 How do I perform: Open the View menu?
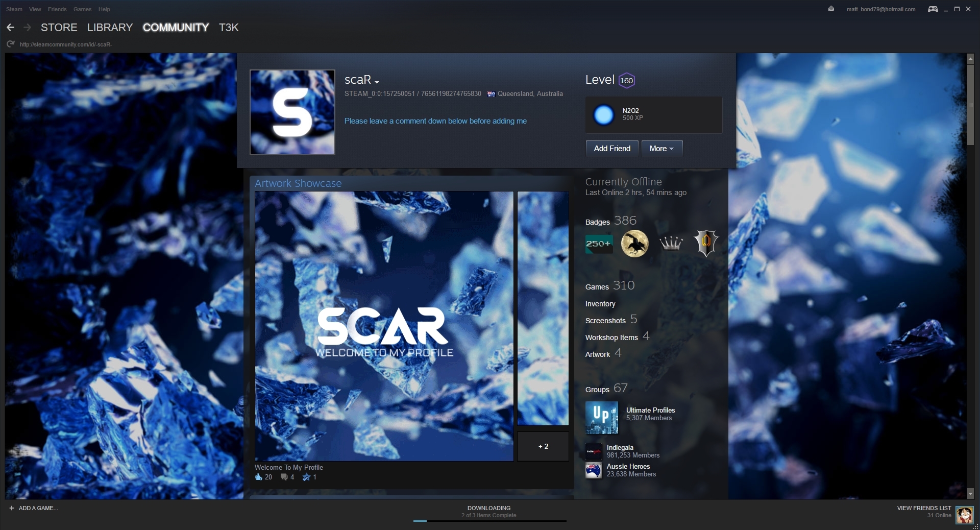[x=35, y=9]
